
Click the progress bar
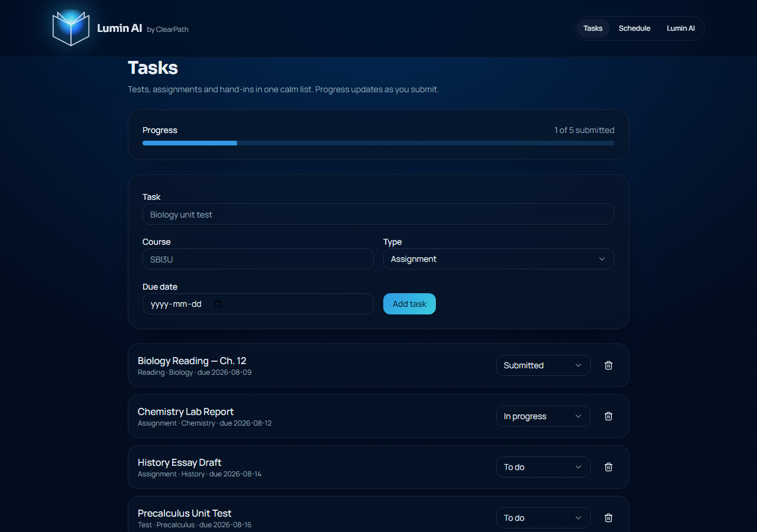point(378,143)
